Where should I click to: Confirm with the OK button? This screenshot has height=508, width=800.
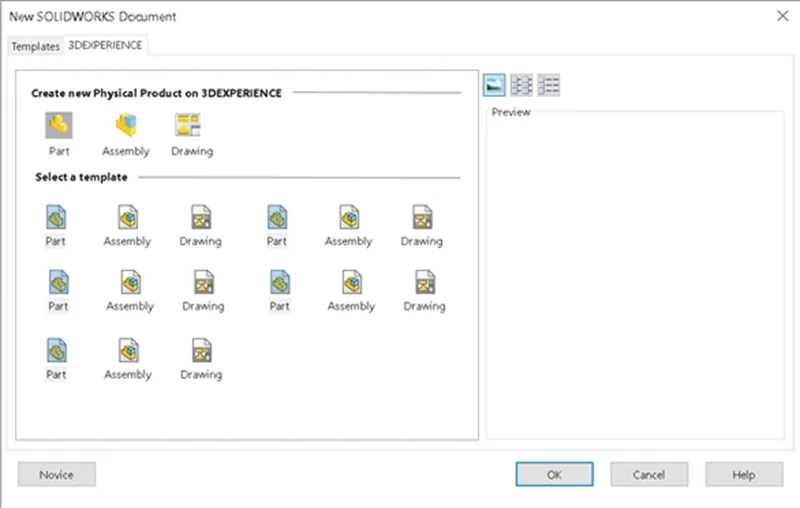[555, 475]
